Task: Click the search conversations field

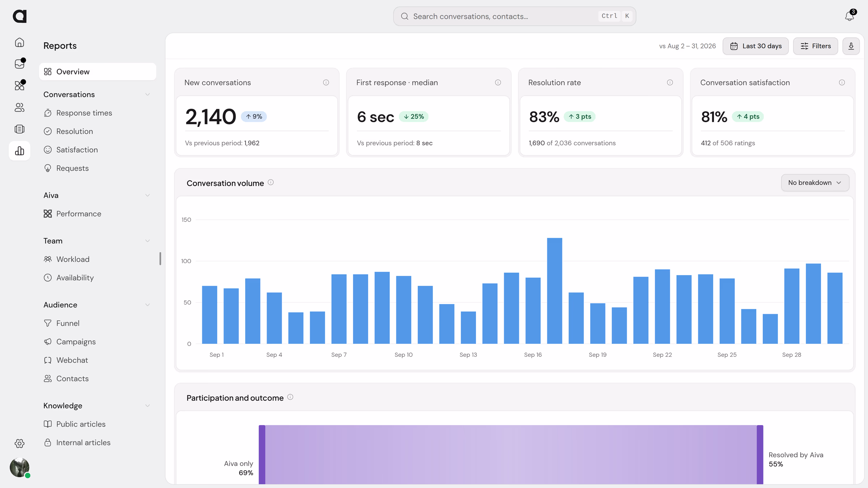Action: (x=514, y=16)
